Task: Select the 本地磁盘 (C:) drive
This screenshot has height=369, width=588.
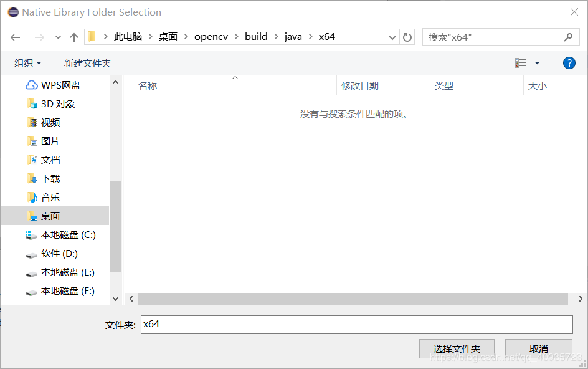Action: (x=62, y=234)
